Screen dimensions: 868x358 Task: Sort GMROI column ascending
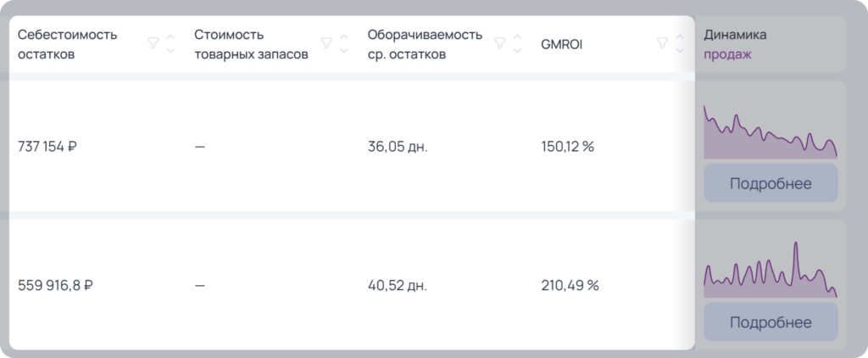(x=681, y=37)
